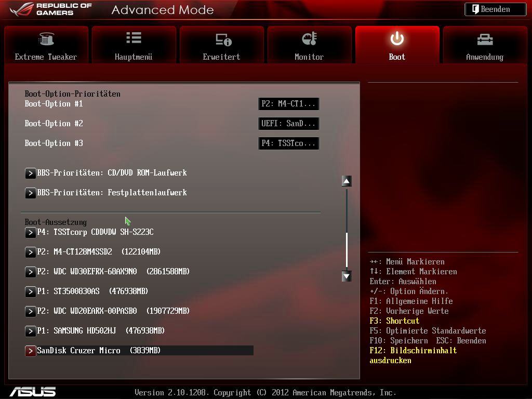This screenshot has width=532, height=399.
Task: Open Boot-Option #2 dropdown showing UEFI: SanD
Action: 289,124
